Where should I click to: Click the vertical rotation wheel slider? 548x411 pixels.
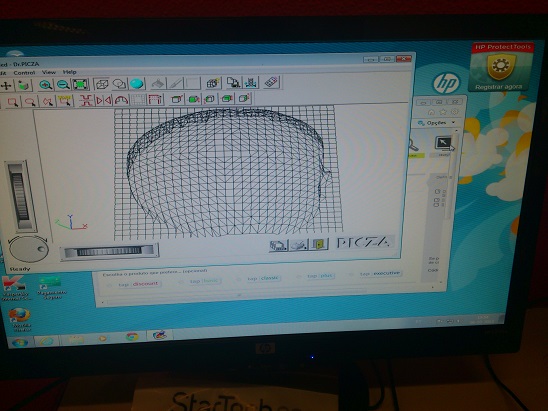click(x=20, y=197)
